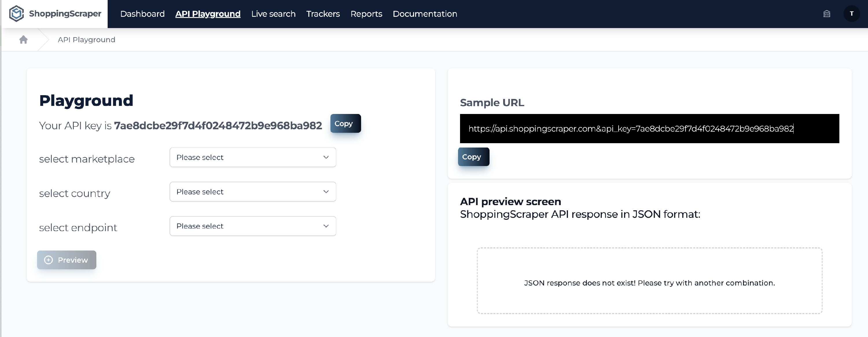Open the user avatar 'T' menu
This screenshot has height=337, width=868.
(x=852, y=14)
